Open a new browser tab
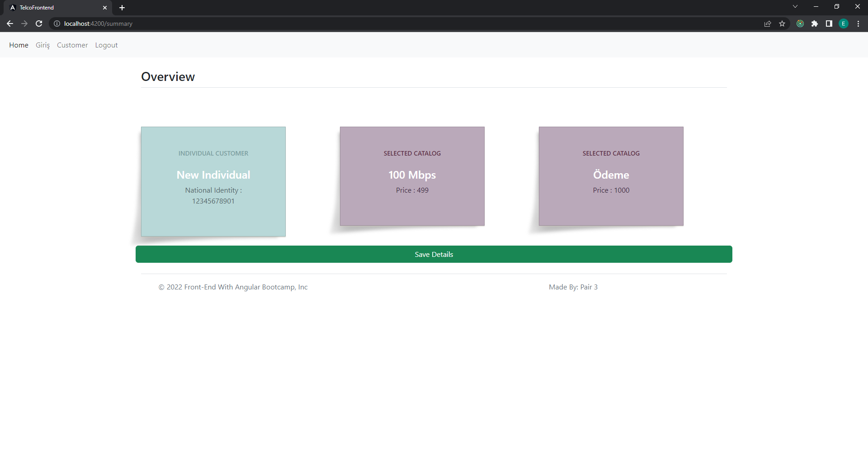Image resolution: width=868 pixels, height=469 pixels. point(122,8)
